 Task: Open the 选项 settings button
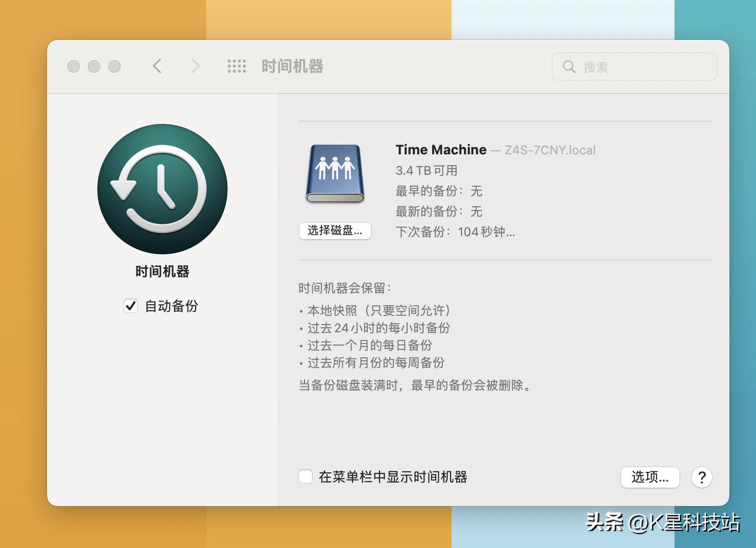point(650,477)
